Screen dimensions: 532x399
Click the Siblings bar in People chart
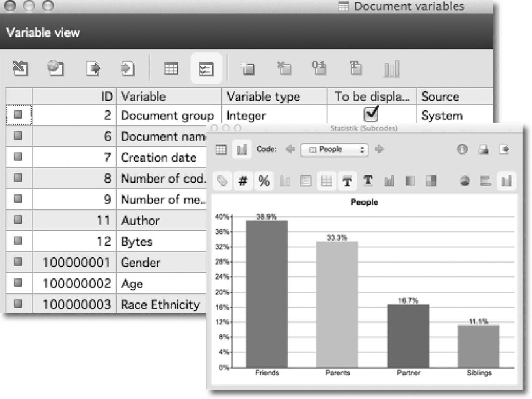[x=478, y=347]
